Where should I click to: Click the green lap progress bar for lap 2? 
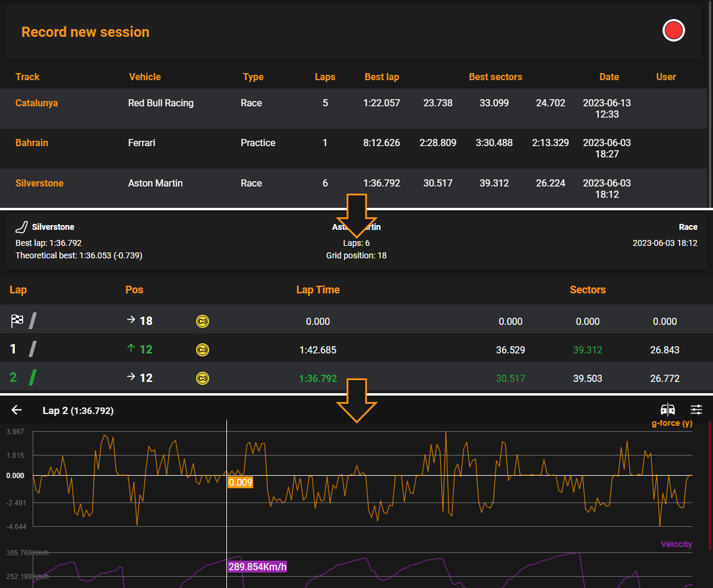pos(33,377)
